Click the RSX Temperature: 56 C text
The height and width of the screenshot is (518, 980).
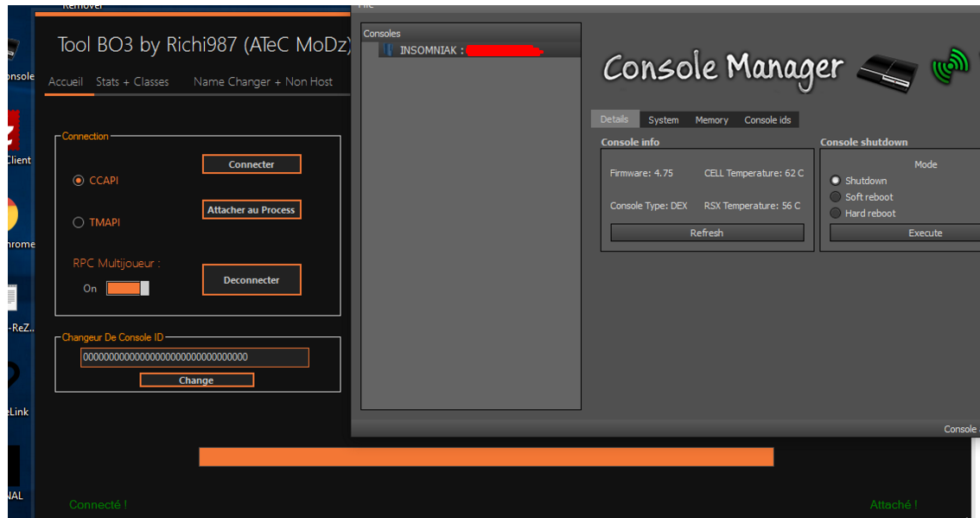coord(752,206)
